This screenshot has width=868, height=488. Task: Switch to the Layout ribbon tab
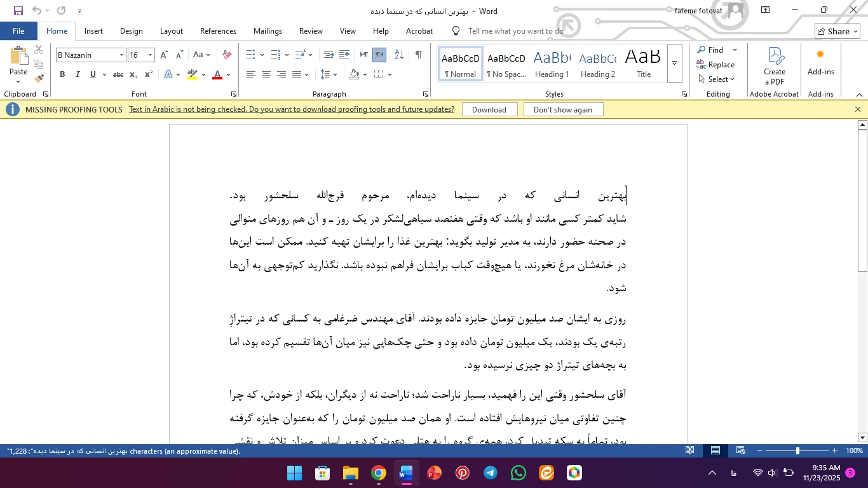pos(171,31)
